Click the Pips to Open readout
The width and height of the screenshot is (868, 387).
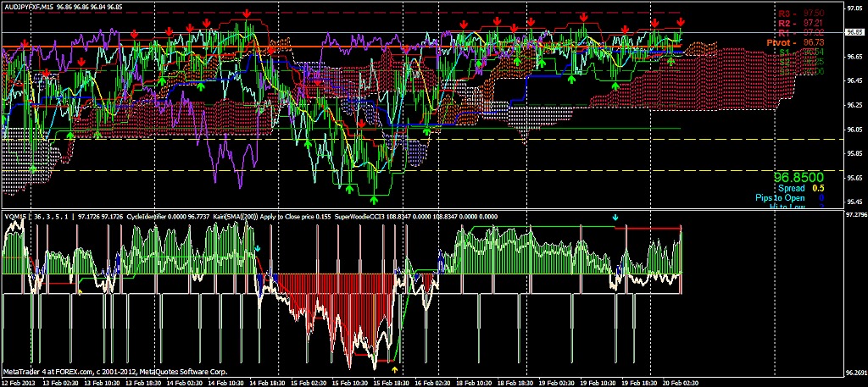(789, 198)
